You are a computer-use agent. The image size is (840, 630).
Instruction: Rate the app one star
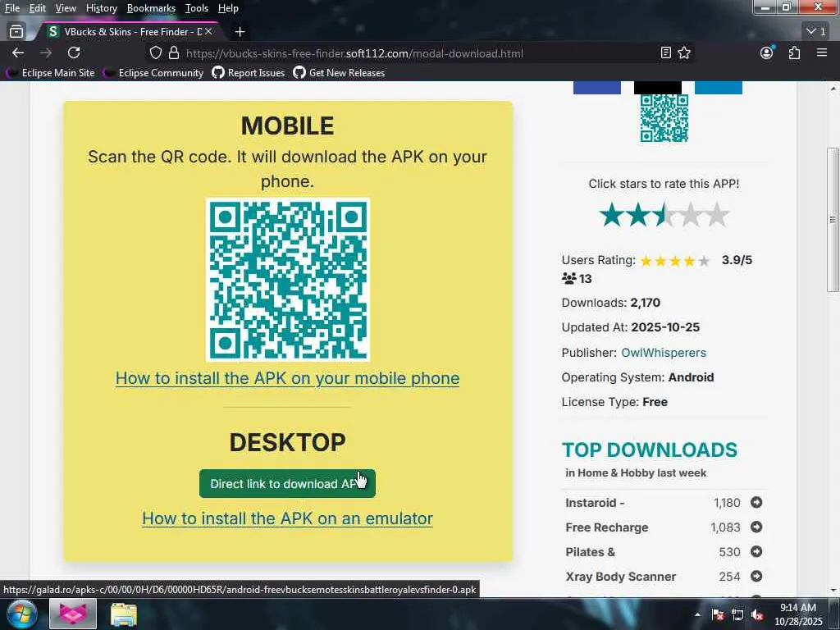pos(611,216)
